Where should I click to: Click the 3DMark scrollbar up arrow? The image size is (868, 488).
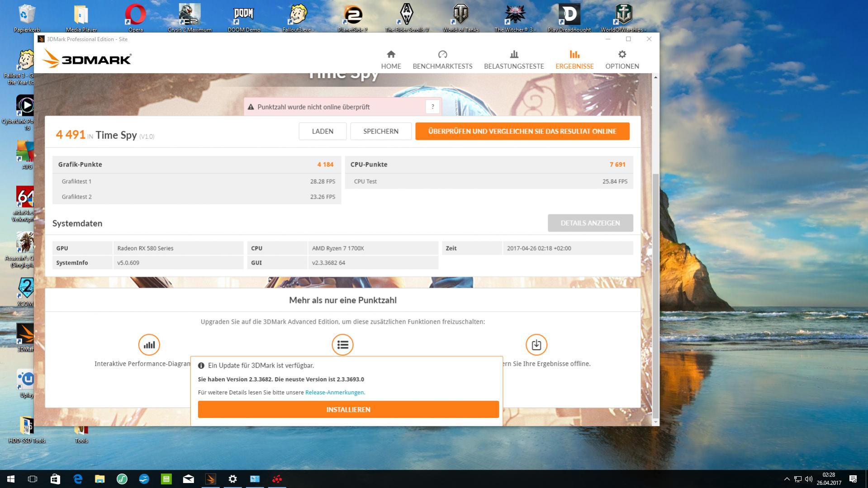655,77
